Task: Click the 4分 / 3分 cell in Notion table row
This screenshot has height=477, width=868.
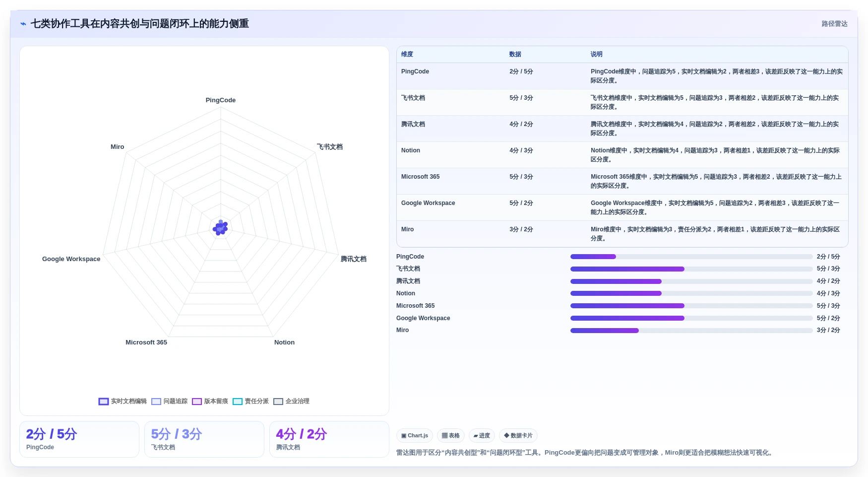Action: coord(521,150)
